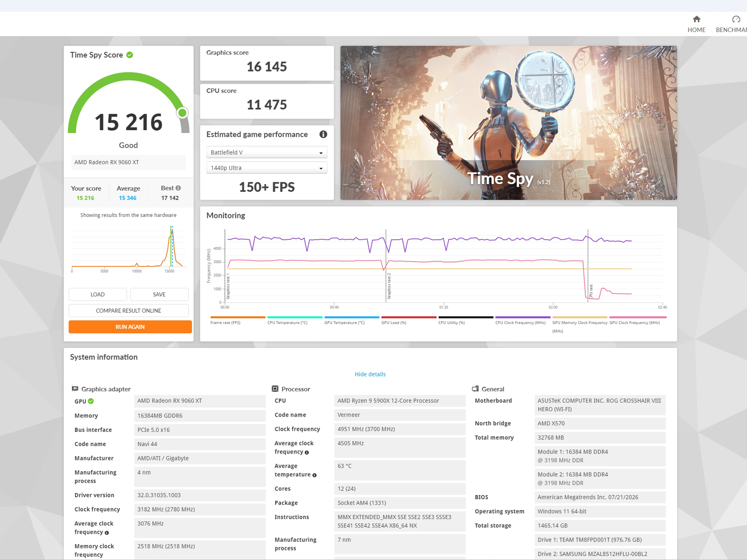Click the Graphics adapter section icon
Image resolution: width=747 pixels, height=560 pixels.
coord(75,389)
